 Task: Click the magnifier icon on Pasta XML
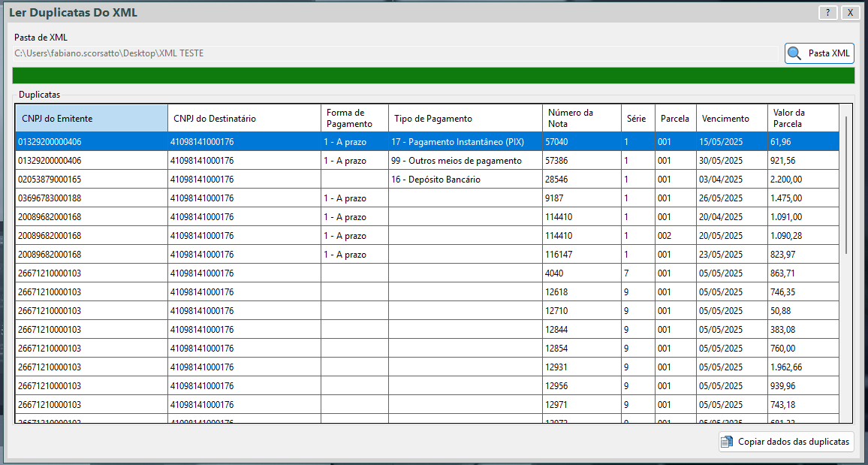point(794,53)
